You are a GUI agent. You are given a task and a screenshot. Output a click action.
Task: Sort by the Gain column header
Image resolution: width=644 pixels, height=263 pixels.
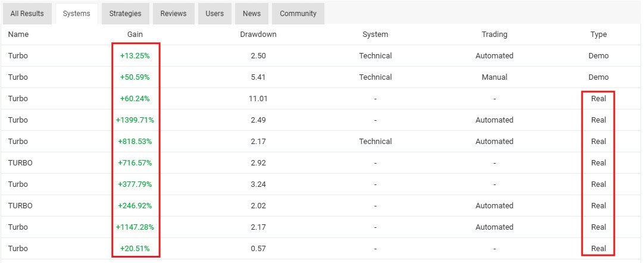click(135, 35)
